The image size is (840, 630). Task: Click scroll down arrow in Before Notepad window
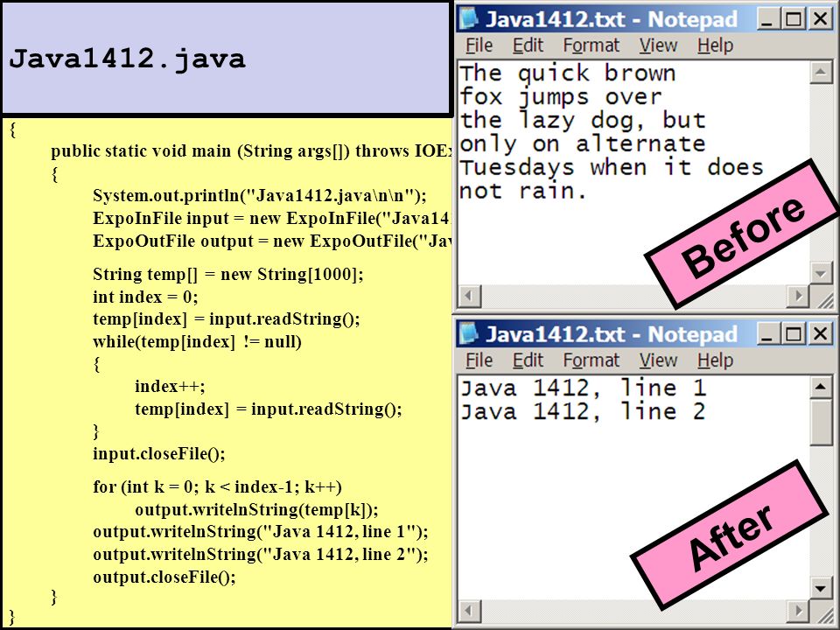pyautogui.click(x=820, y=273)
